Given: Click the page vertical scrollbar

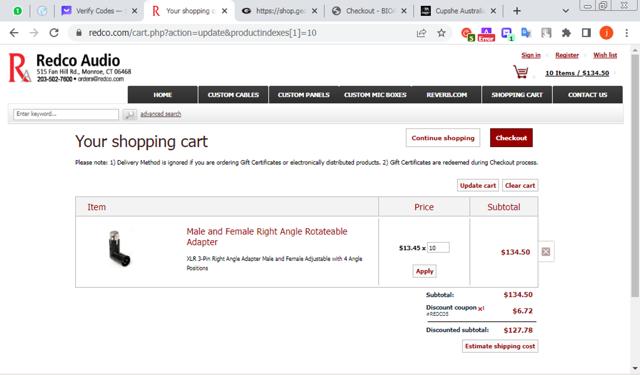Looking at the screenshot, I should [635, 175].
